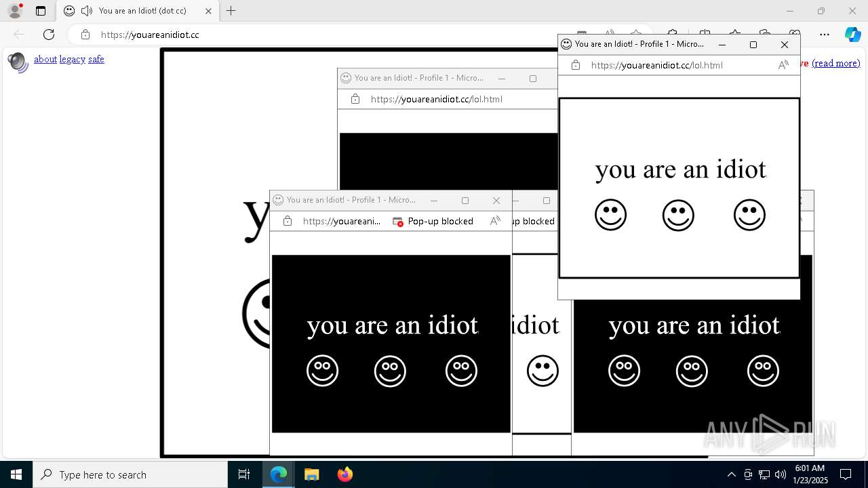Click 'up blocked' notice in the partly hidden popup
The image size is (868, 488).
coord(534,221)
